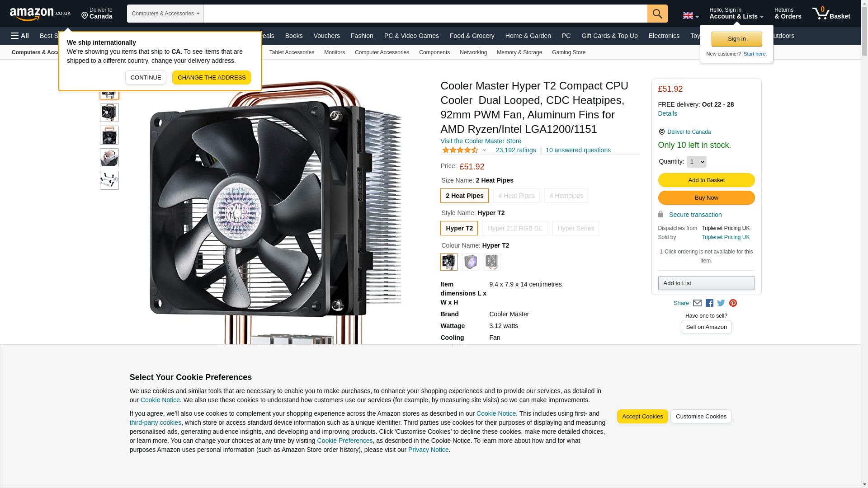
Task: Open the language flag selector
Action: pos(690,15)
